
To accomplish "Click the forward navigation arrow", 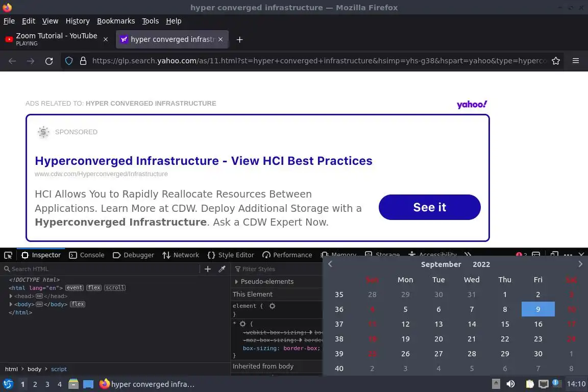I will point(31,61).
